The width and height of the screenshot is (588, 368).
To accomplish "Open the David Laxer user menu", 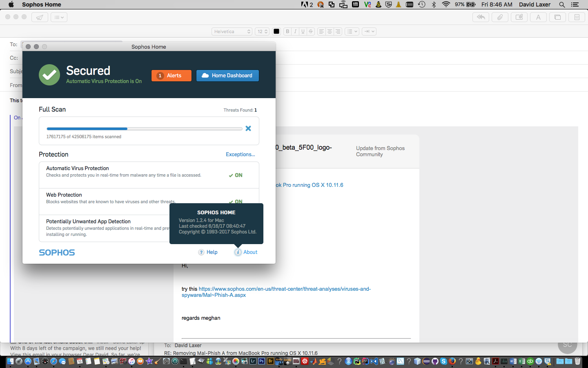I will [535, 4].
